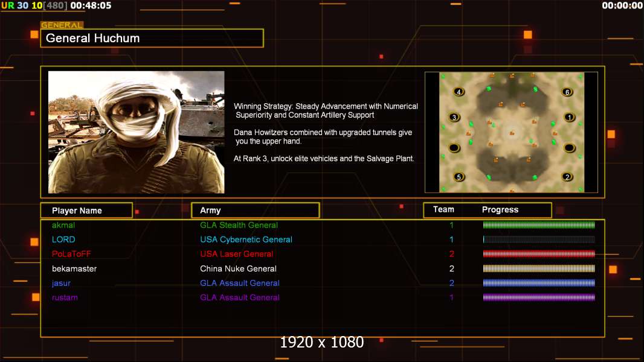Click the Player Name column header

click(86, 211)
